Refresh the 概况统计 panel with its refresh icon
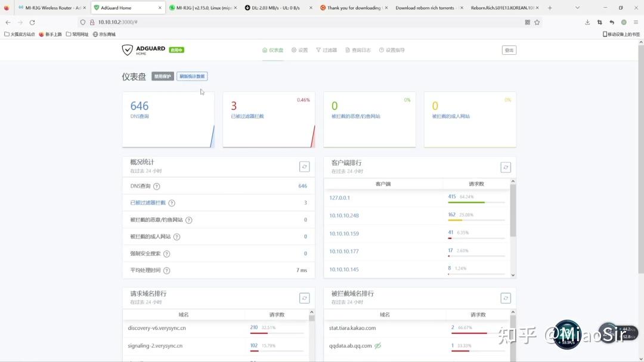 click(x=304, y=167)
